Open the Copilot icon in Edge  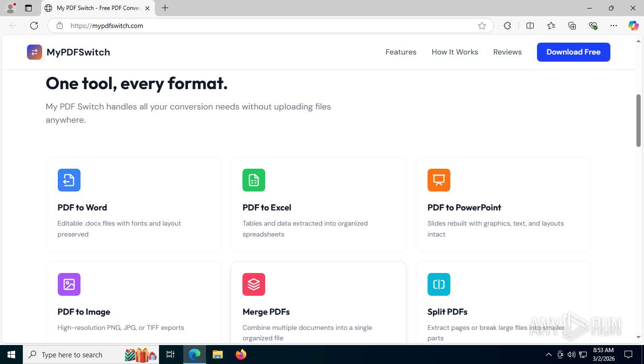[x=633, y=26]
